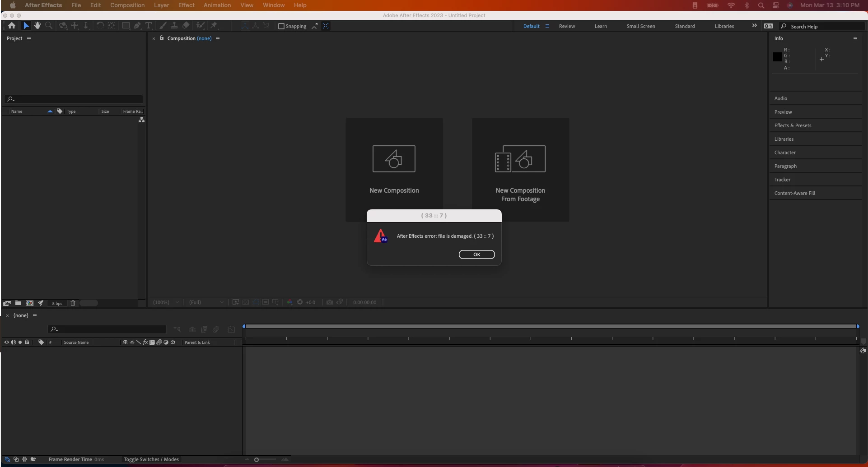
Task: Toggle the Composition viewer lock icon
Action: tap(161, 38)
